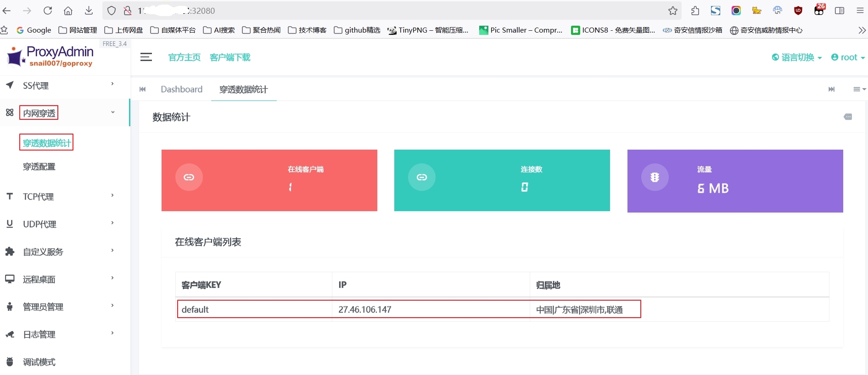Open the browser home page icon
Viewport: 868px width, 375px height.
click(68, 11)
